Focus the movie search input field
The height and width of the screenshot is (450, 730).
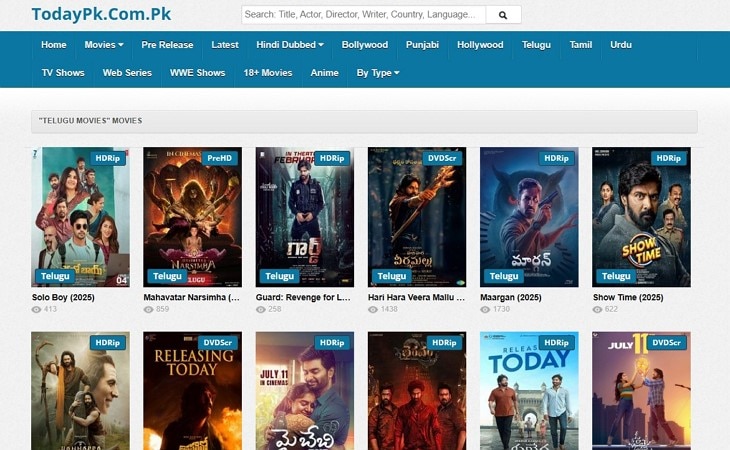pyautogui.click(x=364, y=15)
